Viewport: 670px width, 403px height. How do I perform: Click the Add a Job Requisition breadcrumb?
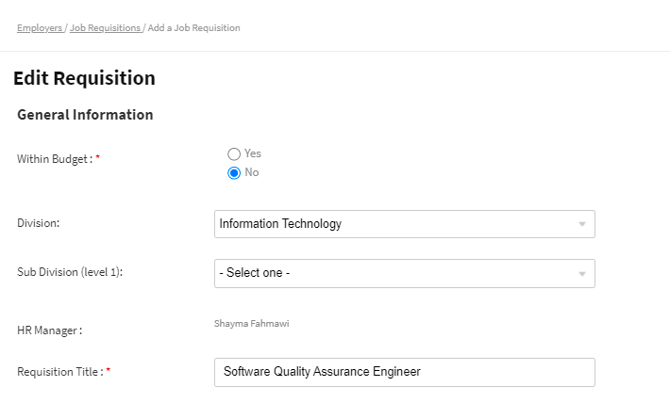(x=194, y=28)
